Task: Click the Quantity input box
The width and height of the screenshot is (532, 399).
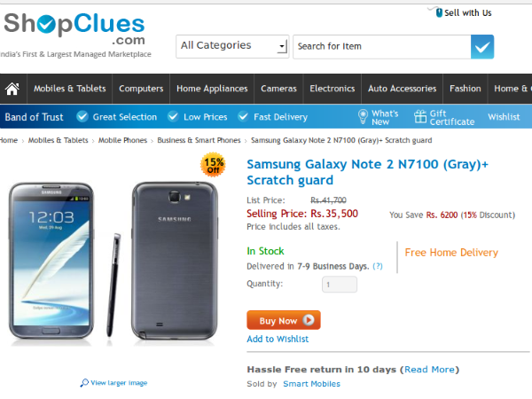Action: point(339,285)
